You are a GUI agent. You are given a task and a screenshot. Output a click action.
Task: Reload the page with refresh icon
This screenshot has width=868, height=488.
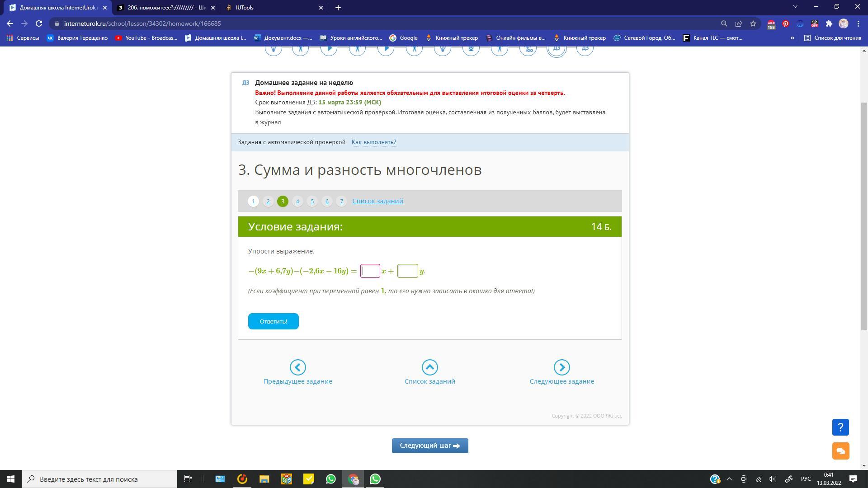click(39, 23)
